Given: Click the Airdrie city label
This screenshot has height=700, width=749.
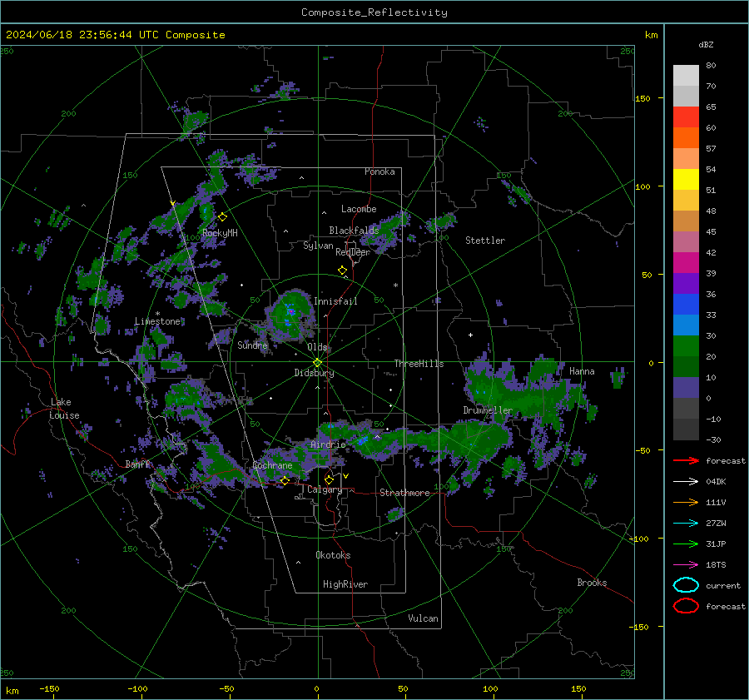Looking at the screenshot, I should pos(328,444).
